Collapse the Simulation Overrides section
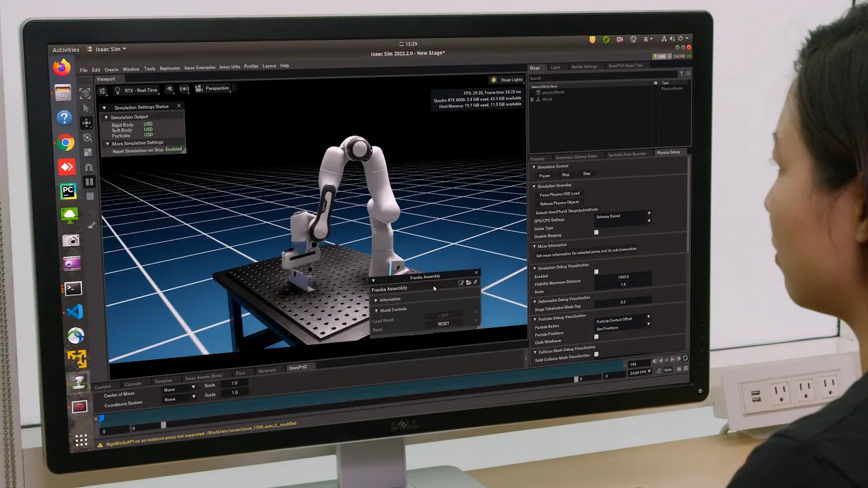This screenshot has width=868, height=488. pos(534,186)
